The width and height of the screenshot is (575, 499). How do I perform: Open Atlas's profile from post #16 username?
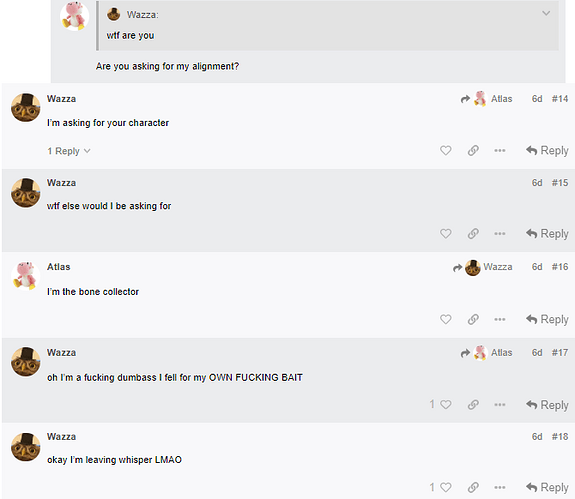(58, 267)
